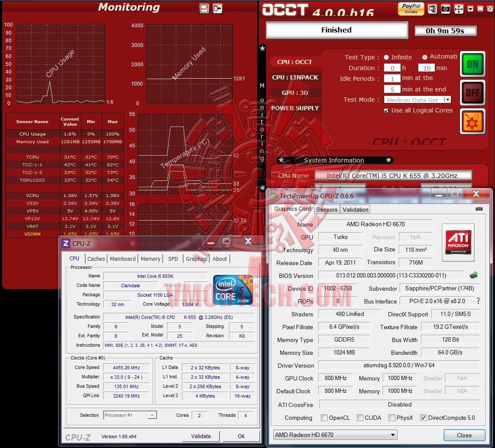Click the Temperature graph in Monitoring
The image size is (495, 448).
(x=185, y=154)
